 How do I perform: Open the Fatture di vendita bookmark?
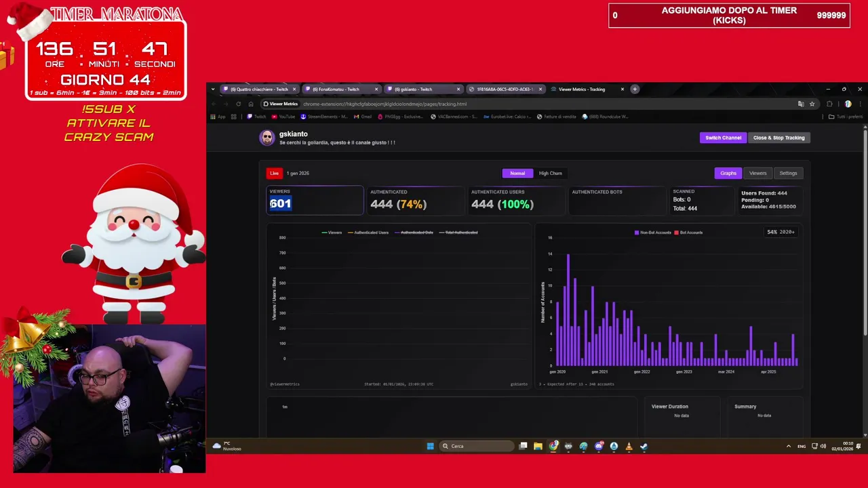pyautogui.click(x=557, y=117)
